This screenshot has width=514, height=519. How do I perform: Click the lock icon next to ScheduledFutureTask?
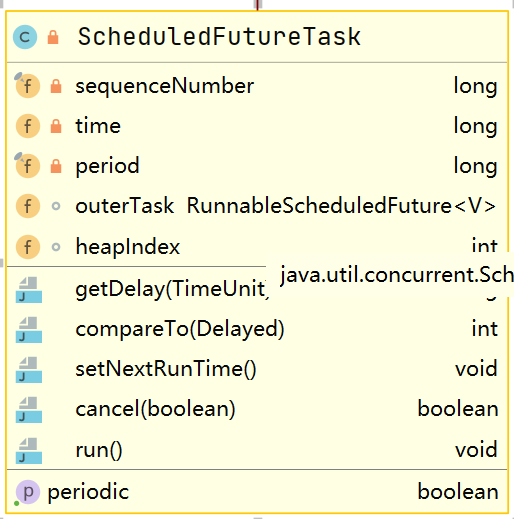53,37
